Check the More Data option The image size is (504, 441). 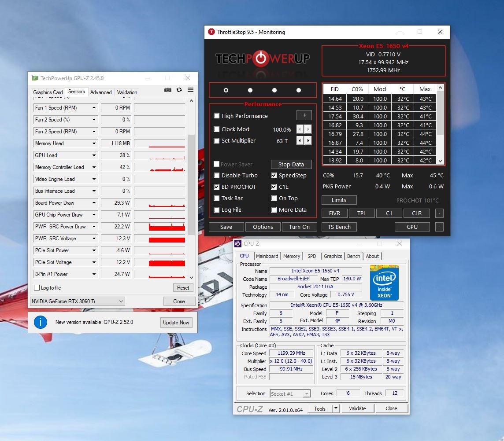coord(274,210)
